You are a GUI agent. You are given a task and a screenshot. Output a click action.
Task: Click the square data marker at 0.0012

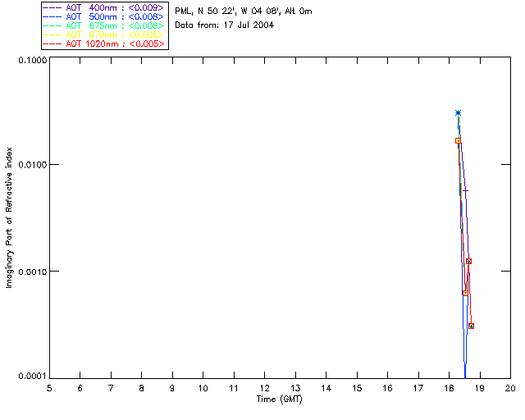[468, 261]
